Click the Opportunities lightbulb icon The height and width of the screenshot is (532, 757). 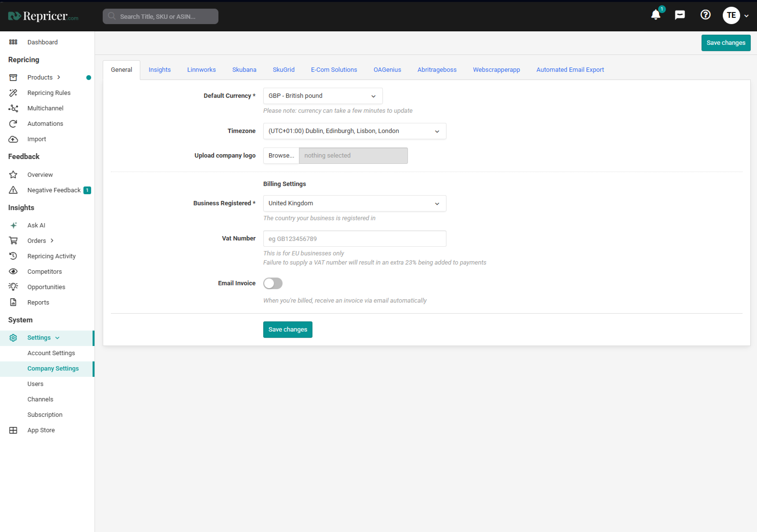[x=13, y=287]
